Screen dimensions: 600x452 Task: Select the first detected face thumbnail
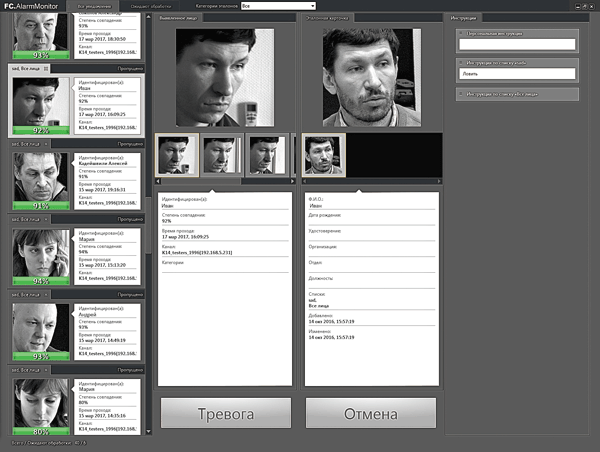pos(177,155)
